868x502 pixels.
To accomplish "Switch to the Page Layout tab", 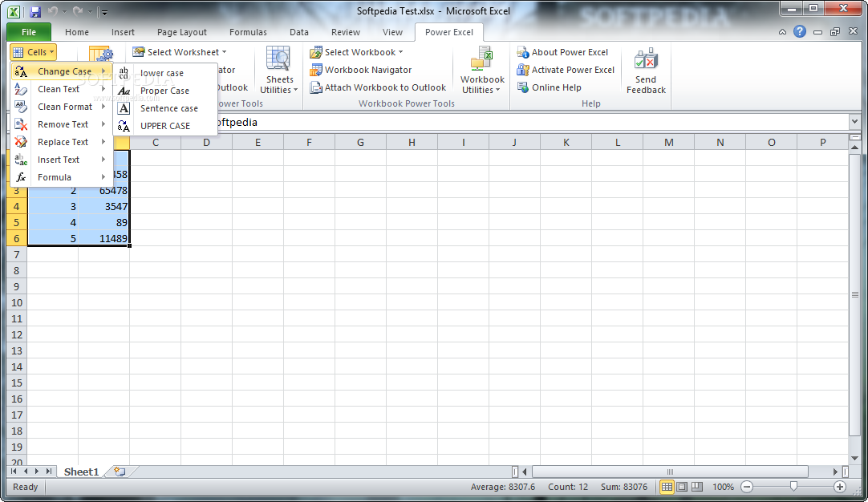I will (x=181, y=32).
